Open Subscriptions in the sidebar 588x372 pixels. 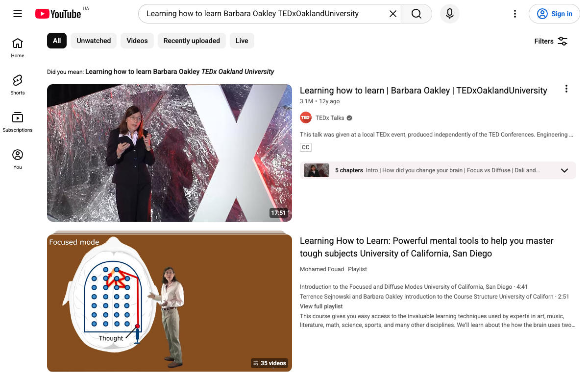click(18, 122)
